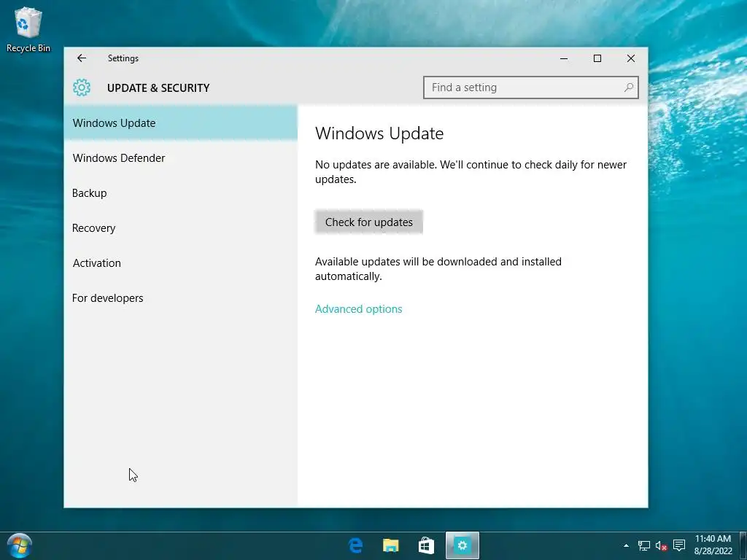Click the Settings title bar label
747x560 pixels.
coord(123,58)
